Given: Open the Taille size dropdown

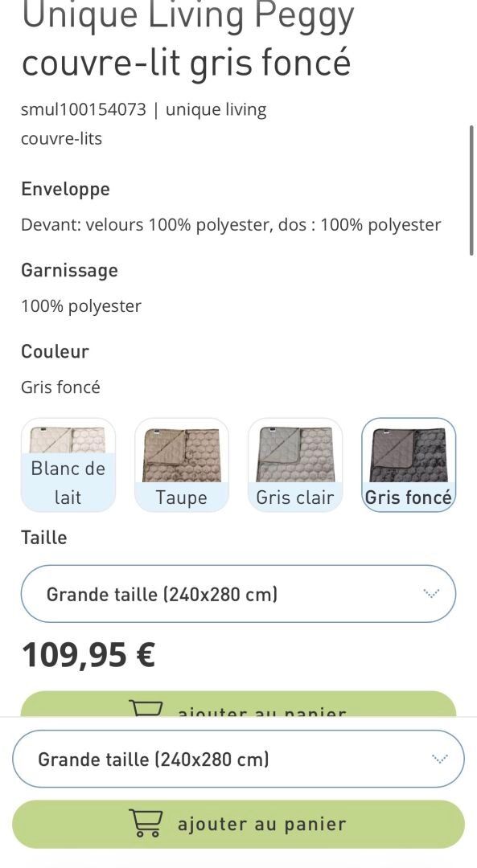Looking at the screenshot, I should pos(238,593).
